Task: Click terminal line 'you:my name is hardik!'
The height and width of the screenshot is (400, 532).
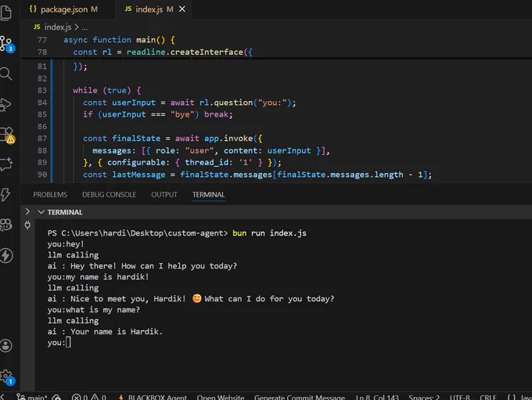Action: pos(98,277)
